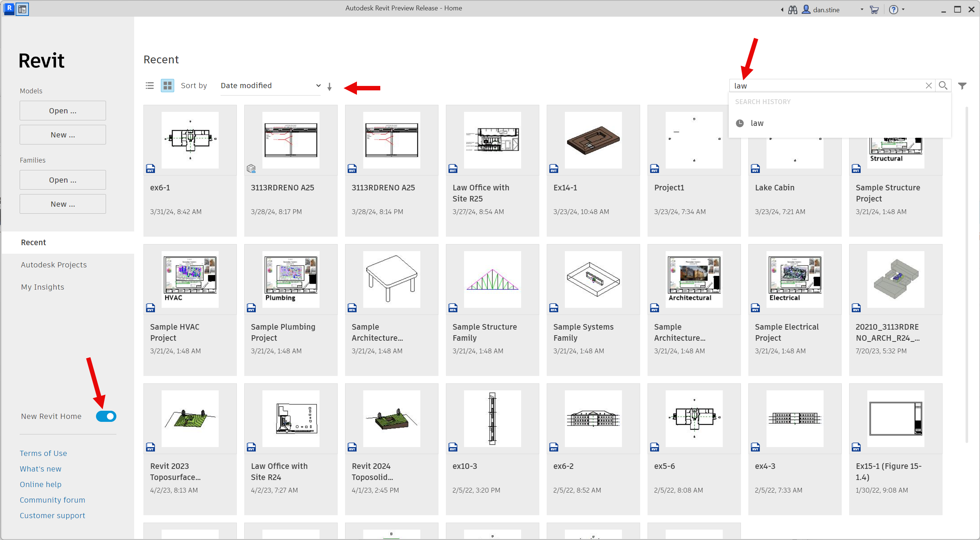This screenshot has width=980, height=540.
Task: Click the dan.stine user account icon
Action: coord(806,10)
